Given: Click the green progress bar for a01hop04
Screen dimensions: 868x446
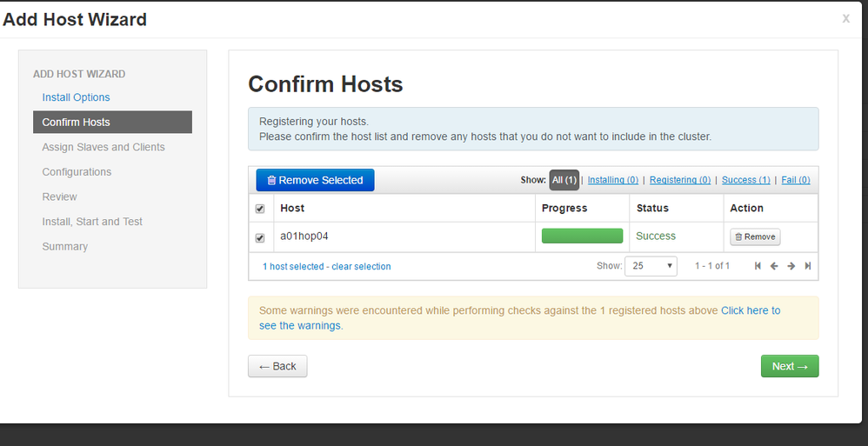Looking at the screenshot, I should click(x=582, y=236).
